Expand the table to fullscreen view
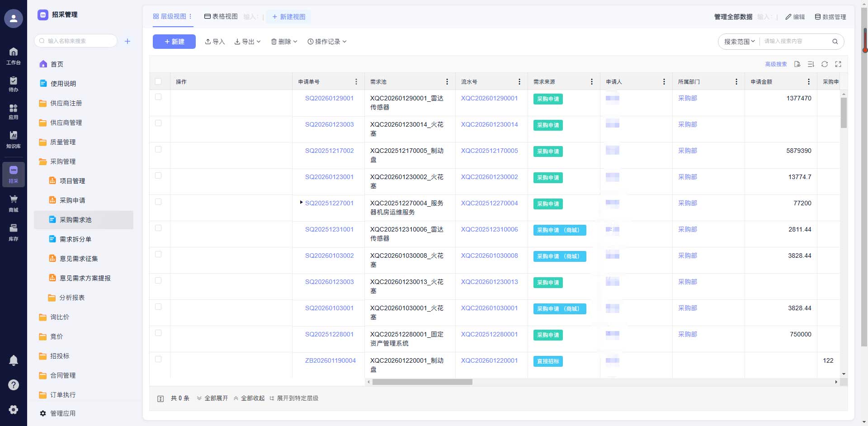The image size is (868, 426). [839, 64]
